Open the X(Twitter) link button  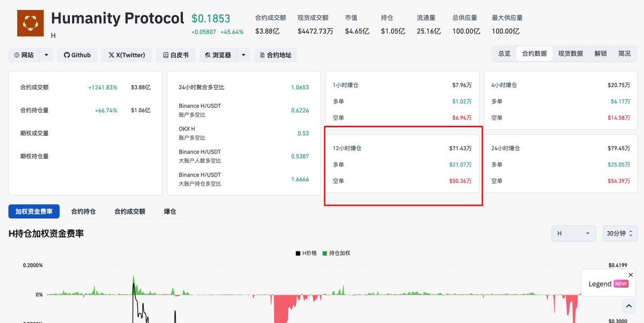(126, 55)
